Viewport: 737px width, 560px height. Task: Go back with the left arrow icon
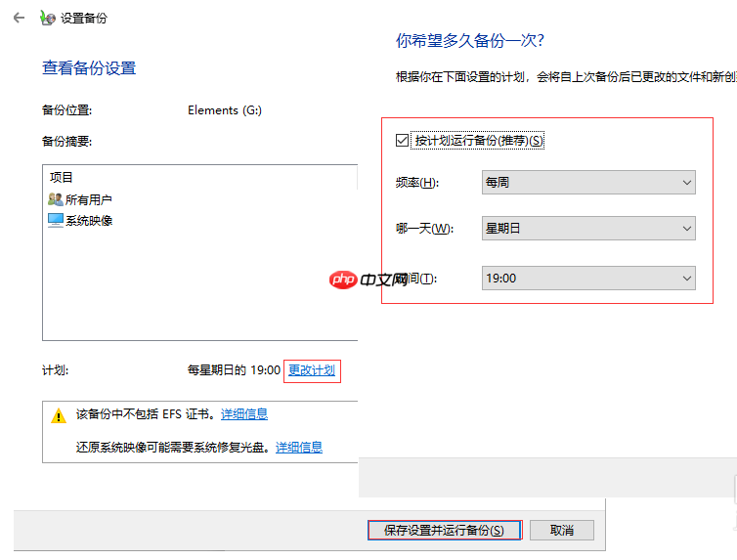pyautogui.click(x=19, y=18)
